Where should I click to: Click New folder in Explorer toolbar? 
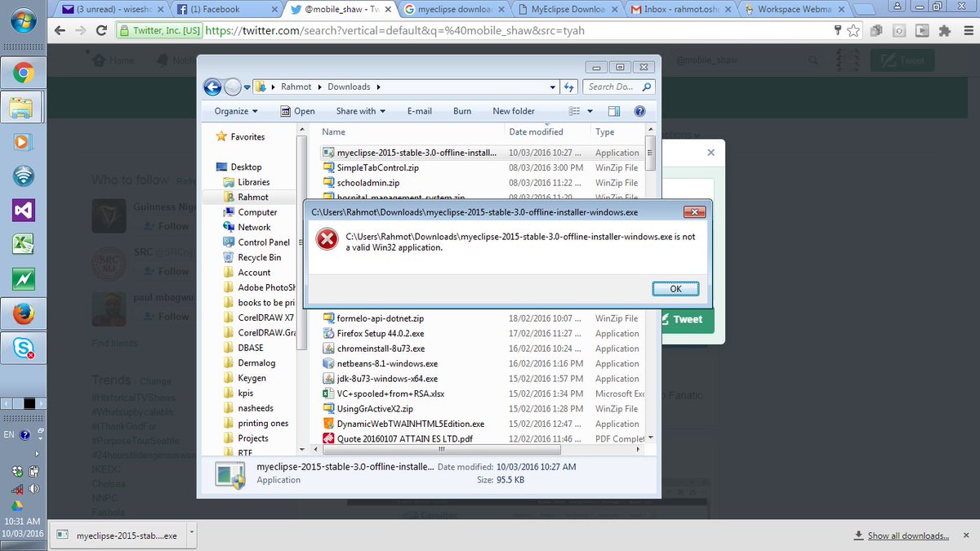point(514,111)
